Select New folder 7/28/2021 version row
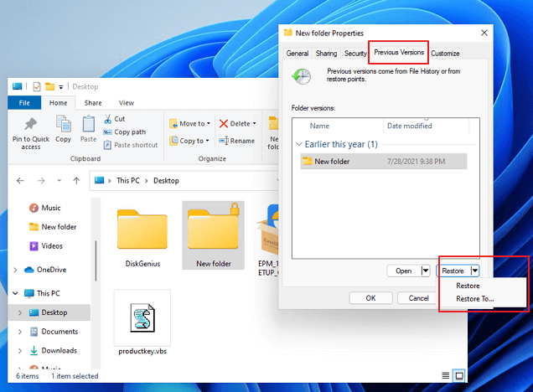The height and width of the screenshot is (392, 533). coord(384,162)
